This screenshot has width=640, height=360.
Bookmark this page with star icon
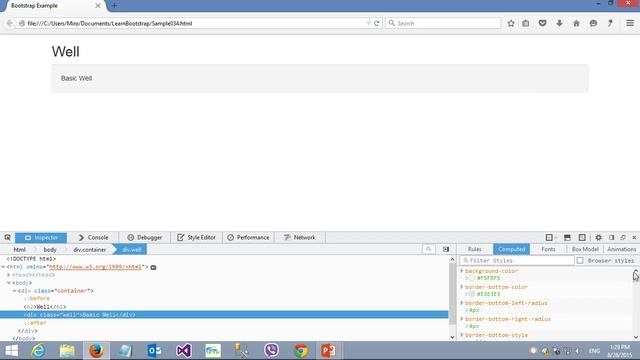[511, 23]
